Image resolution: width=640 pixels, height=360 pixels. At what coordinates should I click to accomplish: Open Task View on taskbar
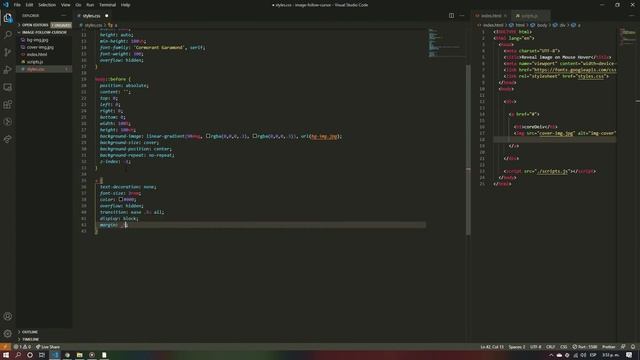click(42, 355)
